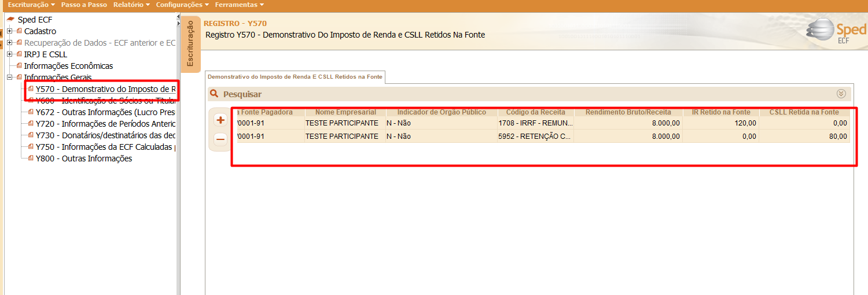Sort by CSLL Retida na Fonte column
Viewport: 868px width, 295px height.
(x=804, y=112)
